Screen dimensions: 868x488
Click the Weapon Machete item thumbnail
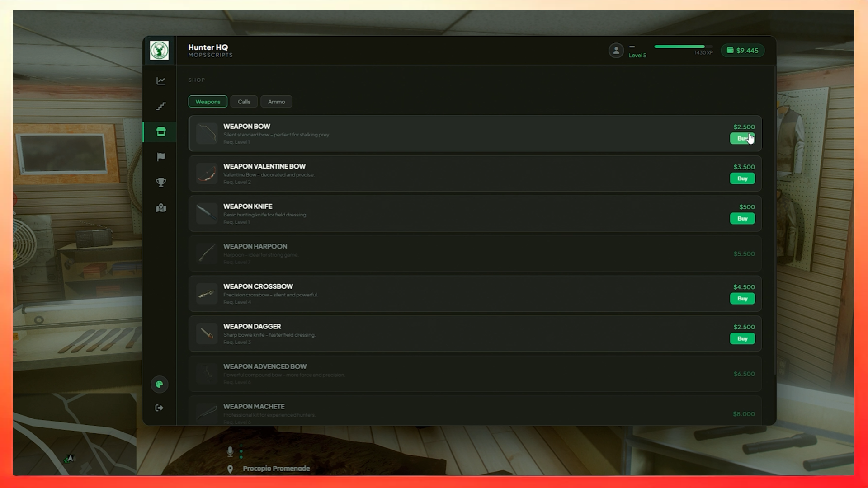[x=207, y=413]
